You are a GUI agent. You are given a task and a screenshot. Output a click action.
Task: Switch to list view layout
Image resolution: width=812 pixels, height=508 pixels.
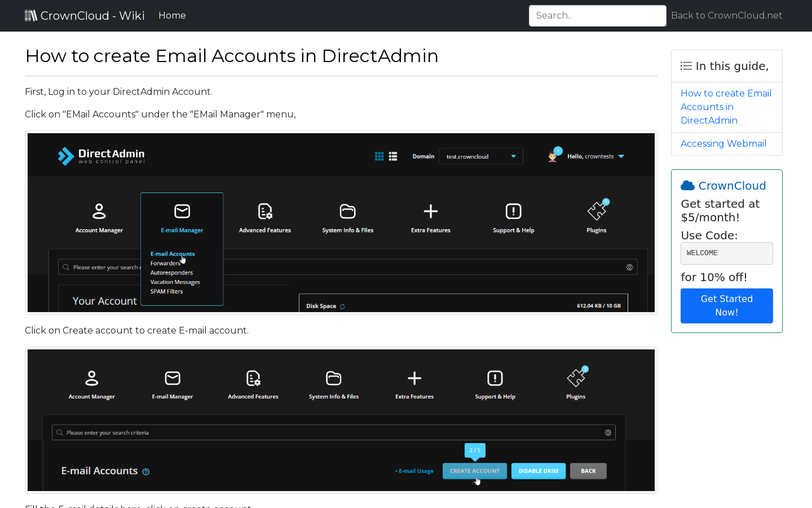[x=393, y=156]
